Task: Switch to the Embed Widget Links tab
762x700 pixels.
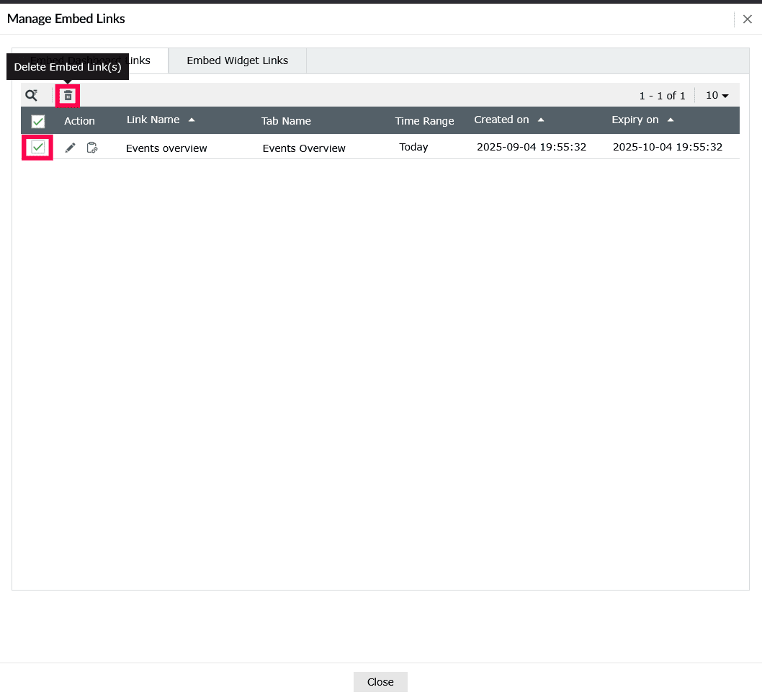Action: (x=237, y=60)
